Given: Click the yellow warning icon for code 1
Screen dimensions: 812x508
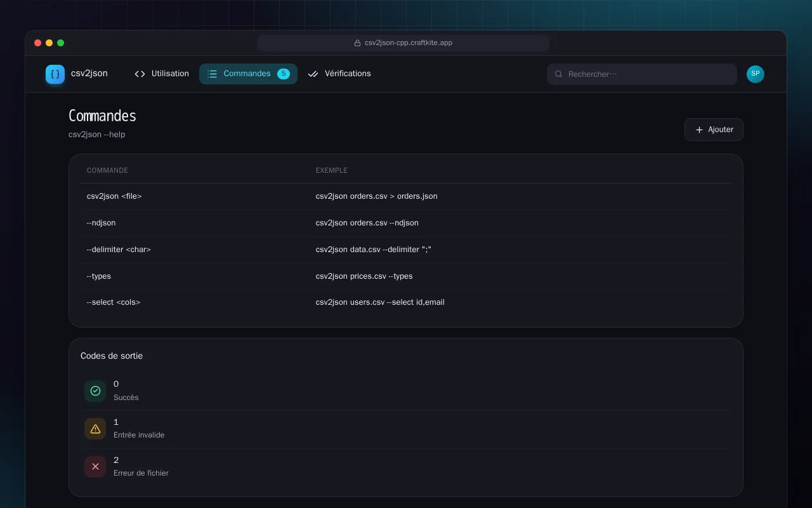Looking at the screenshot, I should [95, 429].
